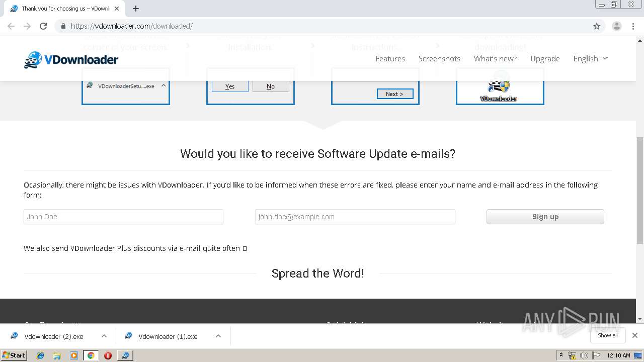The height and width of the screenshot is (362, 644).
Task: Open the Screenshots menu item
Action: pyautogui.click(x=439, y=59)
